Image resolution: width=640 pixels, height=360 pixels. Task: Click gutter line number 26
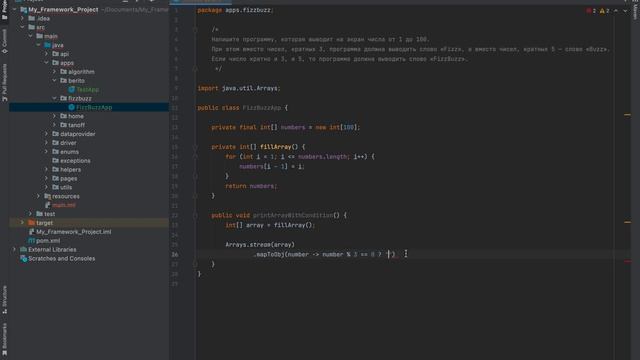(x=175, y=255)
